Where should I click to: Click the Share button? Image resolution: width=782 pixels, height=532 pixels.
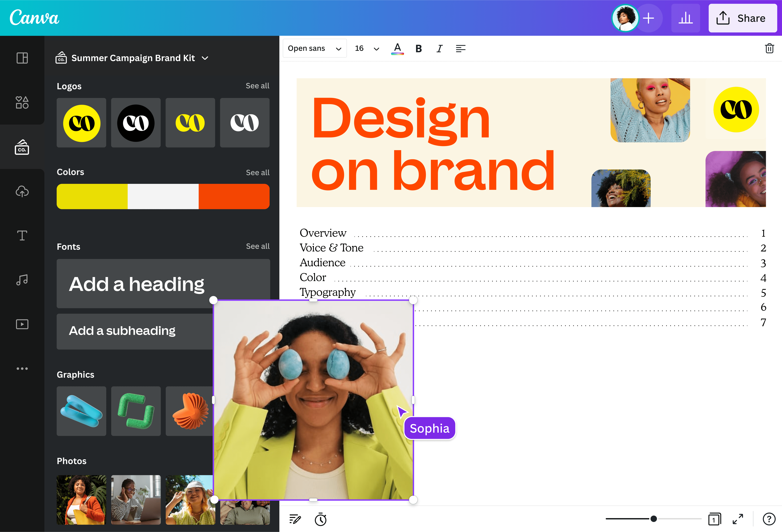[743, 18]
